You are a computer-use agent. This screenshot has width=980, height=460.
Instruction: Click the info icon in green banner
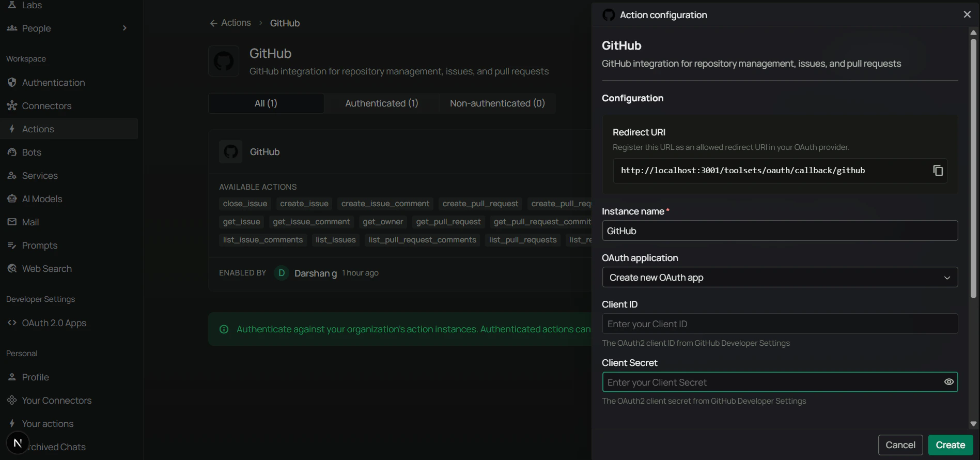point(224,329)
